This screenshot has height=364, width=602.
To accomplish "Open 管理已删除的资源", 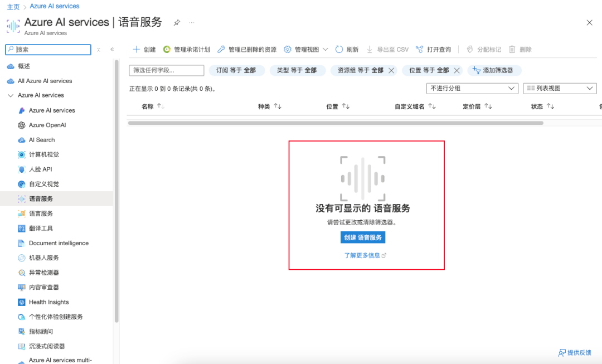I will click(247, 50).
